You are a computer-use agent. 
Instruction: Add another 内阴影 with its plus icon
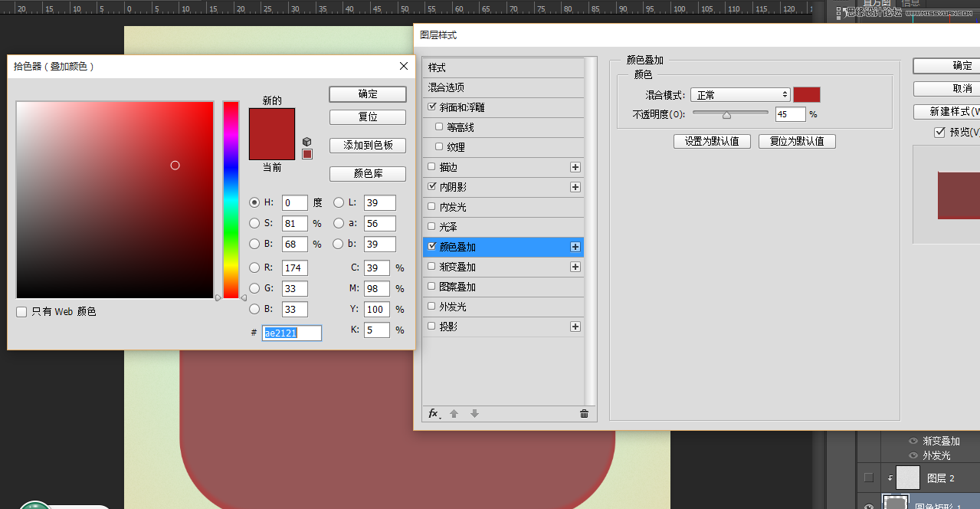pos(575,187)
